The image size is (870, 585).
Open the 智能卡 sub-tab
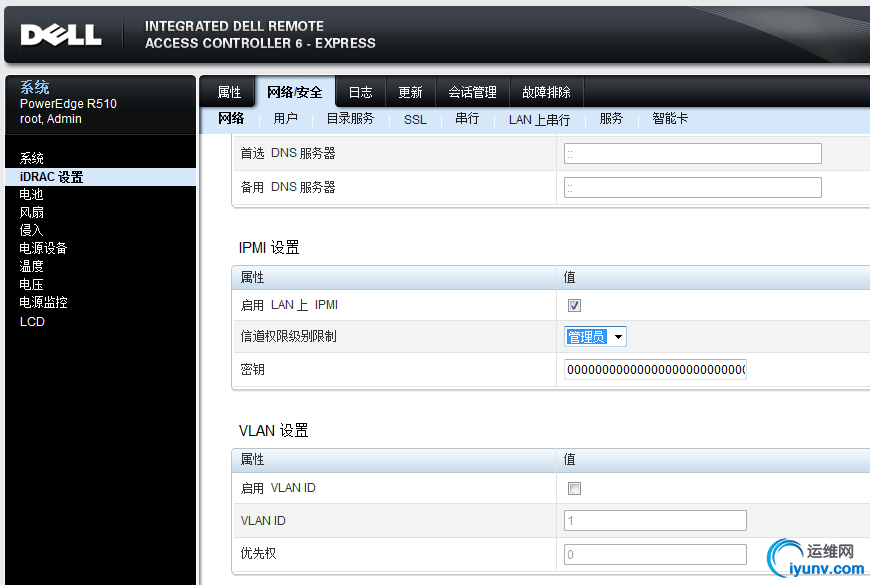670,119
